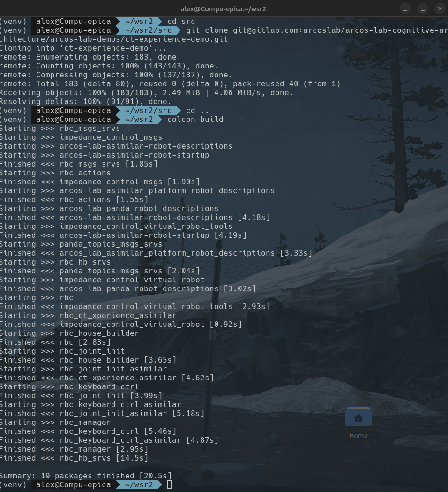This screenshot has width=448, height=492.
Task: Click the terminal cursor at the last prompt
Action: click(x=170, y=484)
